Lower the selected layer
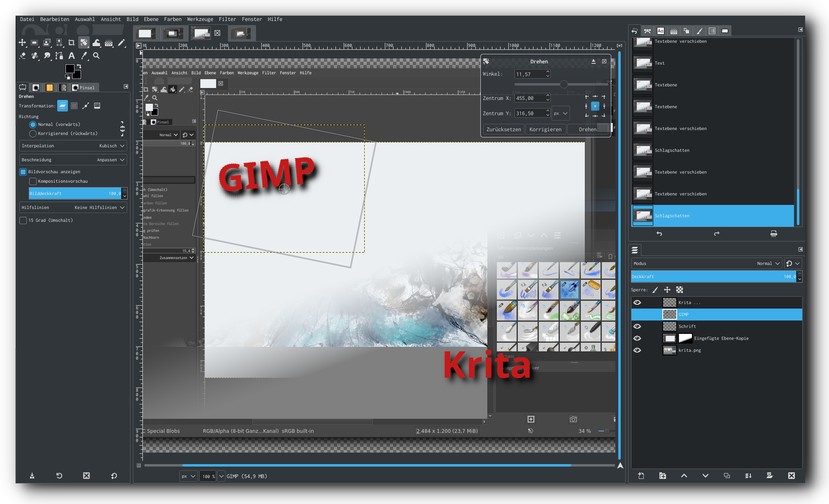 pos(705,476)
